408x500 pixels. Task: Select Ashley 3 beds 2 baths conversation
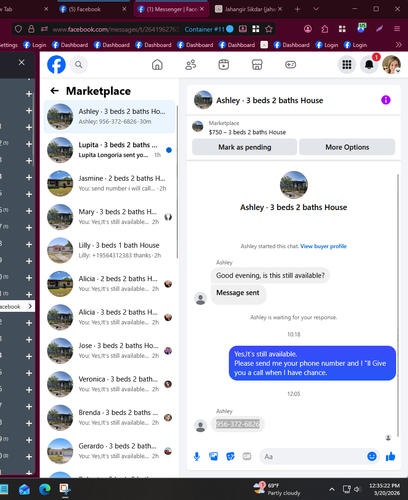pyautogui.click(x=109, y=116)
